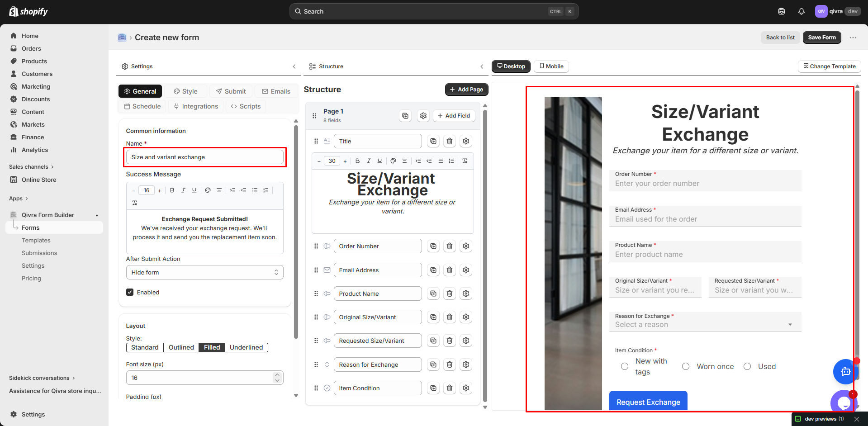This screenshot has height=426, width=868.
Task: Open Discounts in the sidebar
Action: tap(36, 99)
